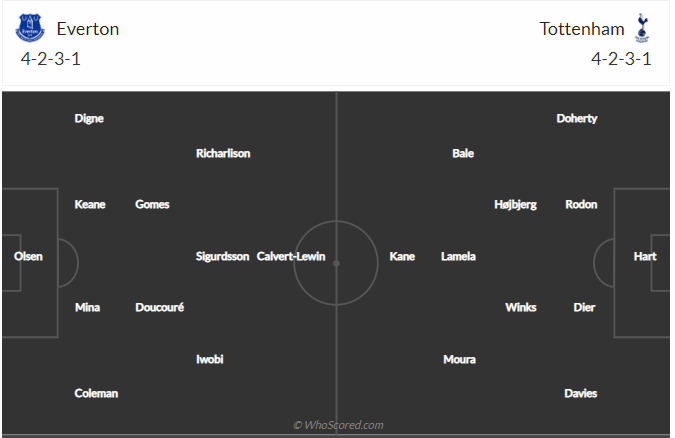Open the WhoScored.com watermark link

pos(338,425)
